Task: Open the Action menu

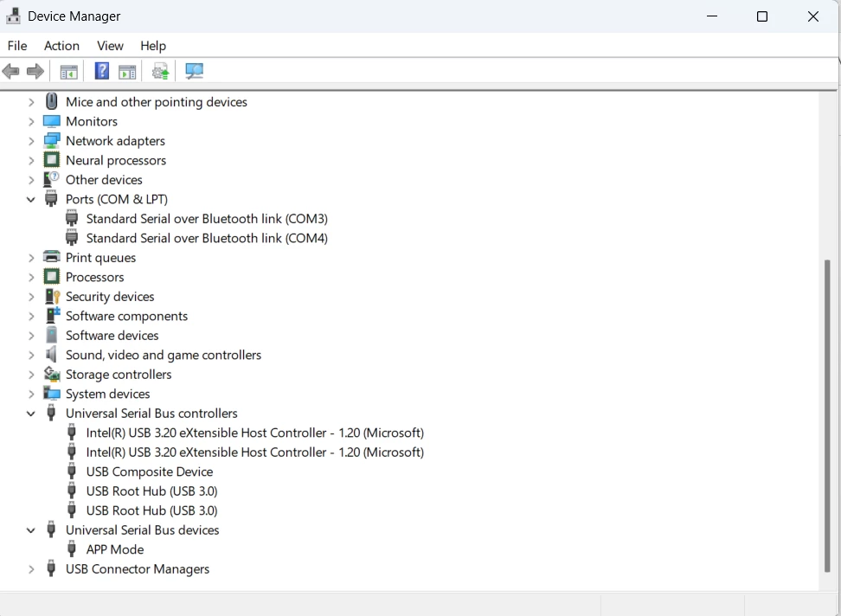Action: pyautogui.click(x=61, y=46)
